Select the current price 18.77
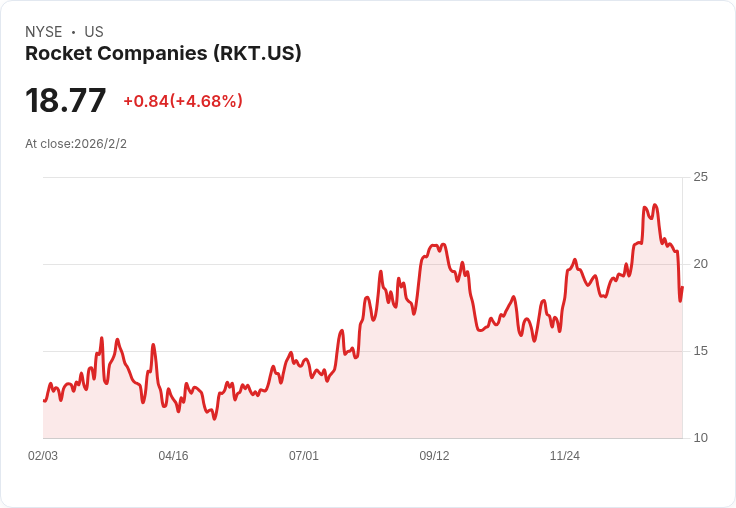The width and height of the screenshot is (736, 508). 66,101
